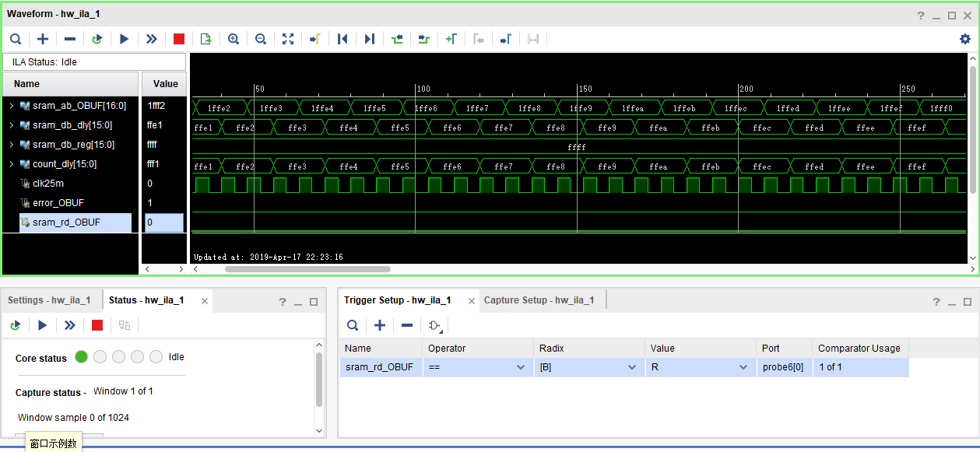Click the waveform horizontal scrollbar

tap(307, 269)
